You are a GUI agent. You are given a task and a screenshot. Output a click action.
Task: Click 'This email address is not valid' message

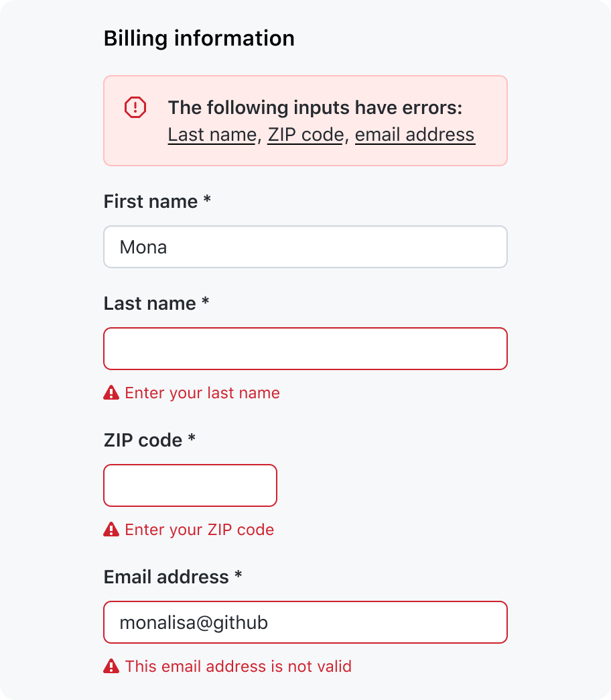[238, 666]
